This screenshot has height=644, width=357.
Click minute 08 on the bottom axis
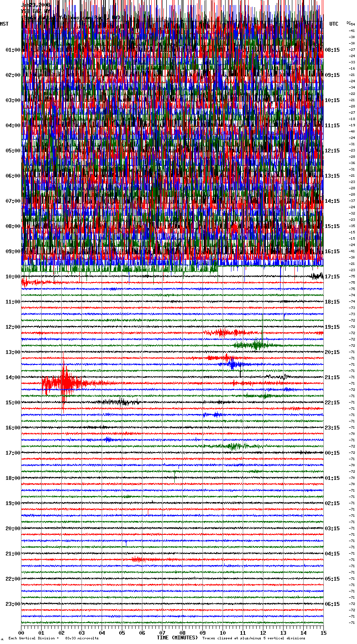point(183,633)
